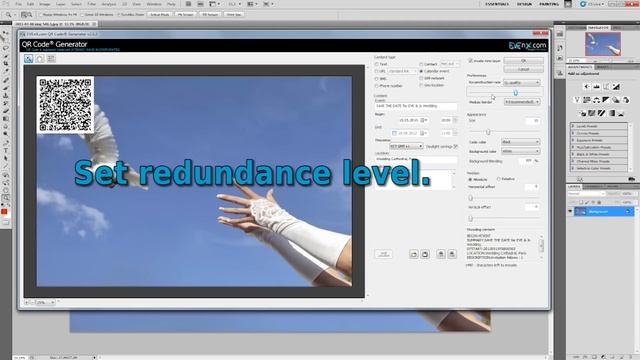This screenshot has width=640, height=360.
Task: Add an Invert adjustment icon
Action: tap(582, 113)
